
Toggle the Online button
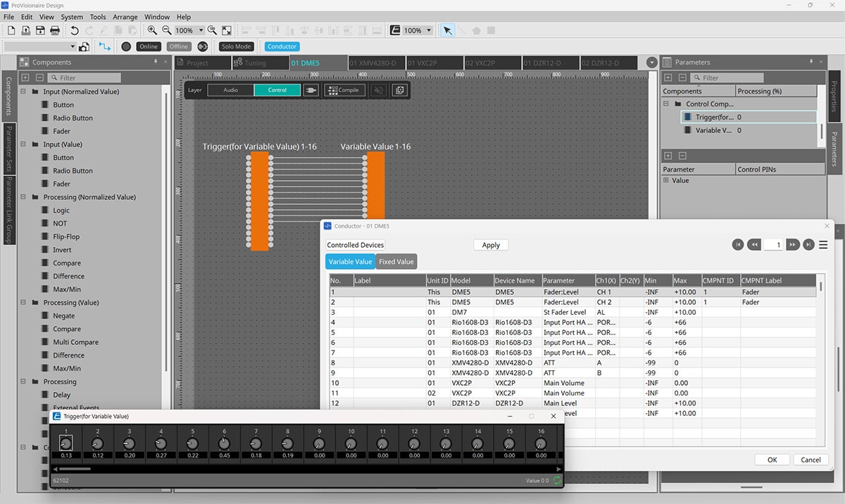(148, 46)
